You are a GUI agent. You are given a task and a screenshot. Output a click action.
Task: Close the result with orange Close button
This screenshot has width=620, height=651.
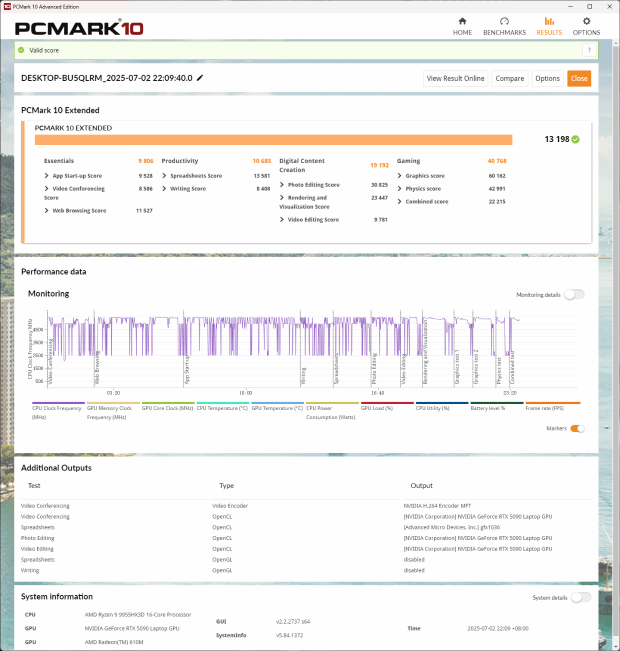(579, 78)
